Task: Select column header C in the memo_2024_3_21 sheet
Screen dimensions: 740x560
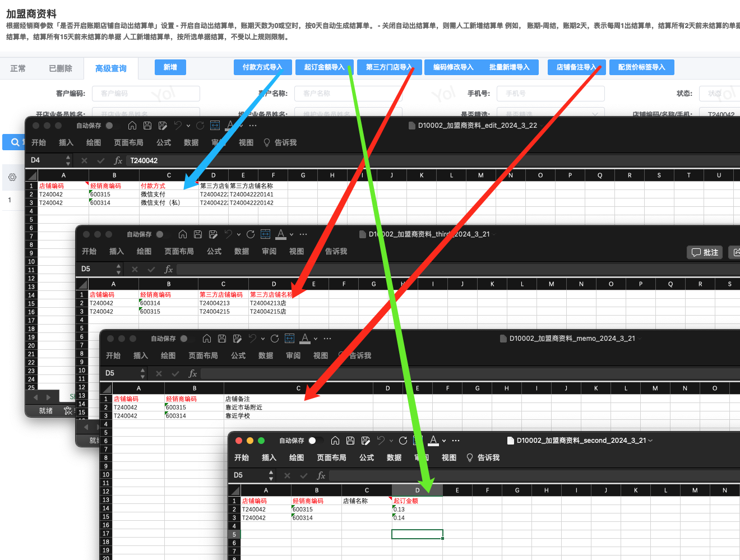Action: pyautogui.click(x=298, y=388)
